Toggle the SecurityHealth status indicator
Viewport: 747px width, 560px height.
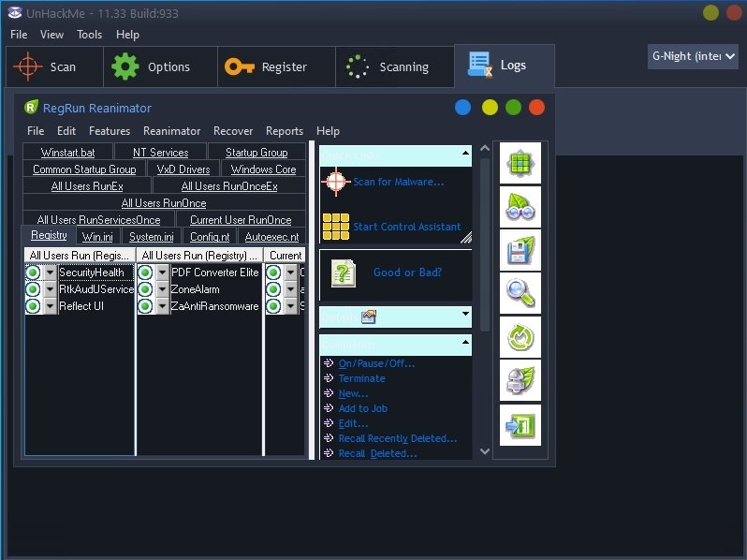pyautogui.click(x=33, y=273)
